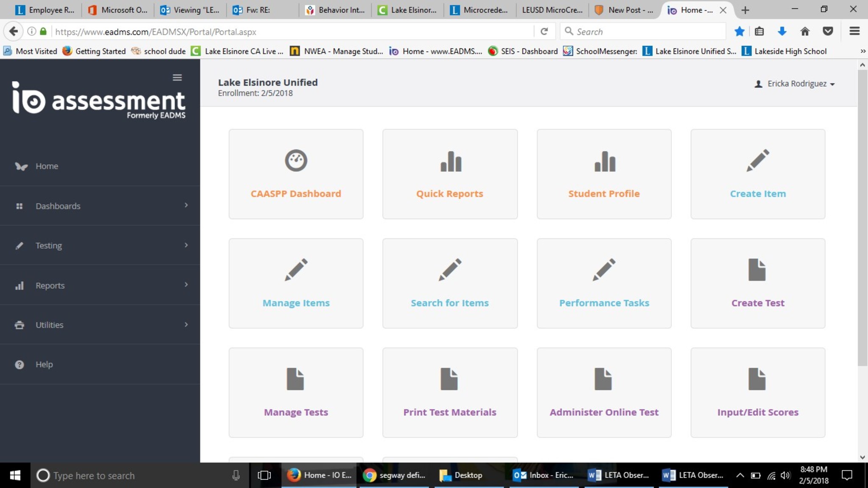Open the Search for Items link
The image size is (868, 488).
pyautogui.click(x=450, y=303)
